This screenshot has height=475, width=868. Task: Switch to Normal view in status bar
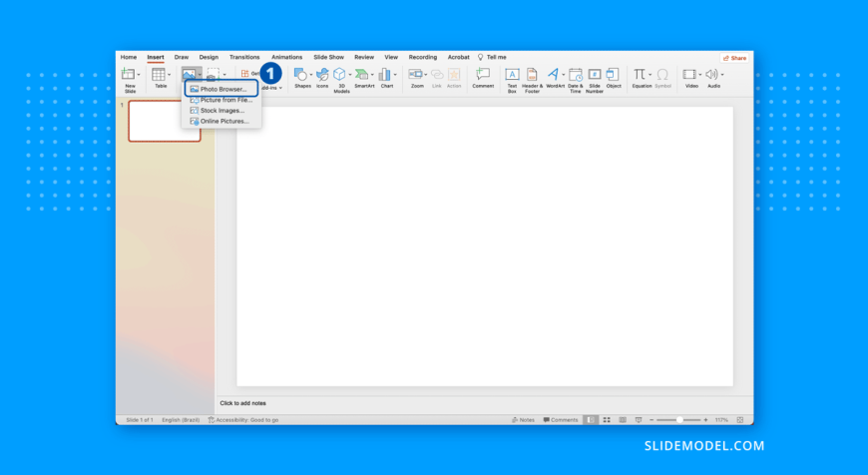[591, 420]
